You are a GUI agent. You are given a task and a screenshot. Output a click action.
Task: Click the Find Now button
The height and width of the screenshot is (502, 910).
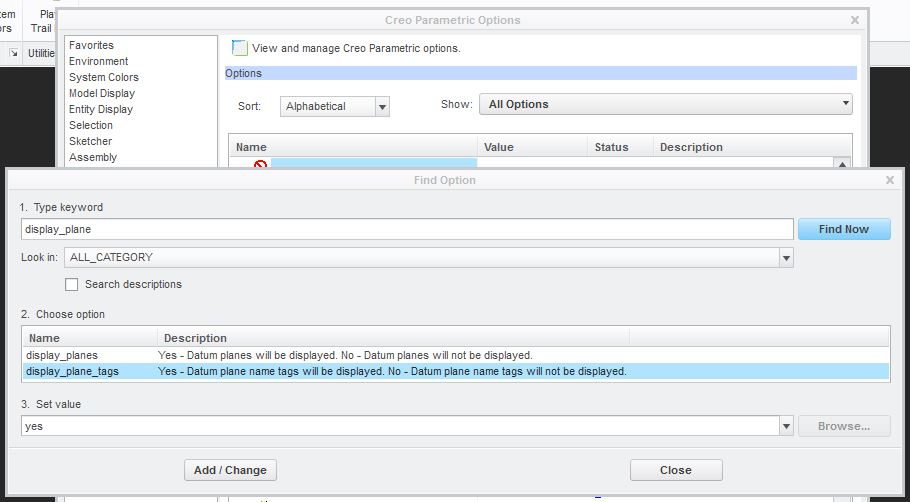tap(844, 229)
